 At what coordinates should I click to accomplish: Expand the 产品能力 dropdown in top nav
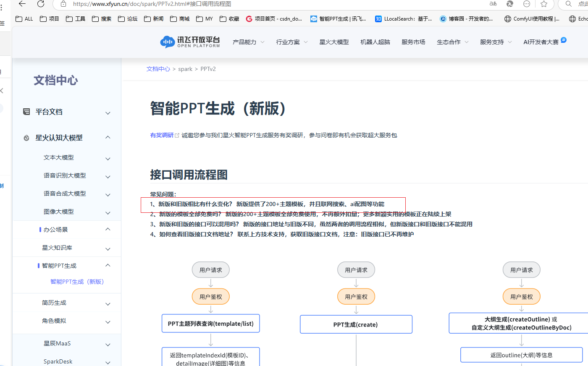click(x=249, y=42)
